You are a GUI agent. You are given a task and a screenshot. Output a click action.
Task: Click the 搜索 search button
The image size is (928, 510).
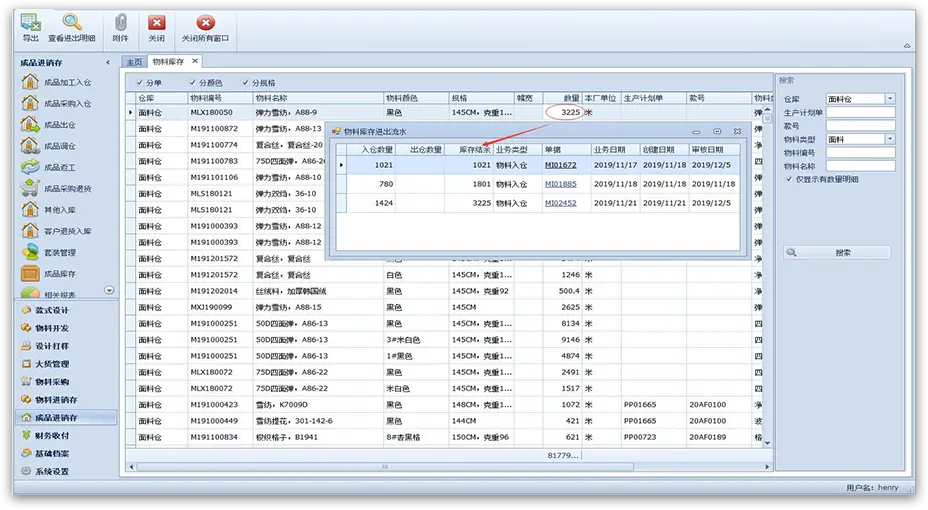pyautogui.click(x=837, y=253)
